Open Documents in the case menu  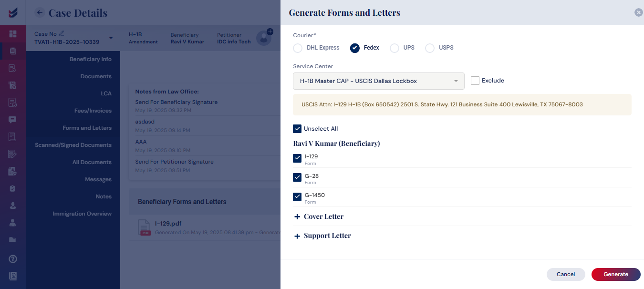[x=96, y=76]
